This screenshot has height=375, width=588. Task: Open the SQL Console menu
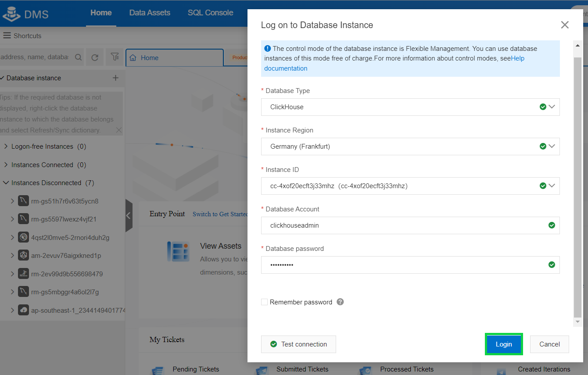point(211,13)
